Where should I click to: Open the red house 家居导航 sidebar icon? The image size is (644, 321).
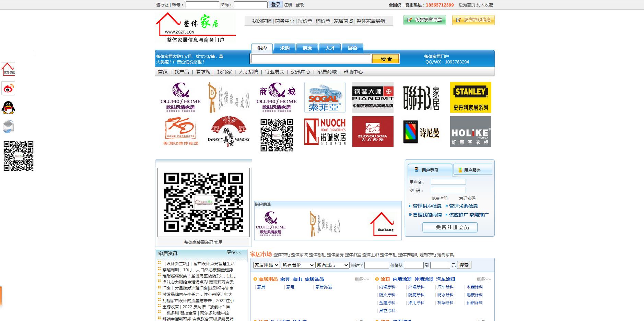8,69
